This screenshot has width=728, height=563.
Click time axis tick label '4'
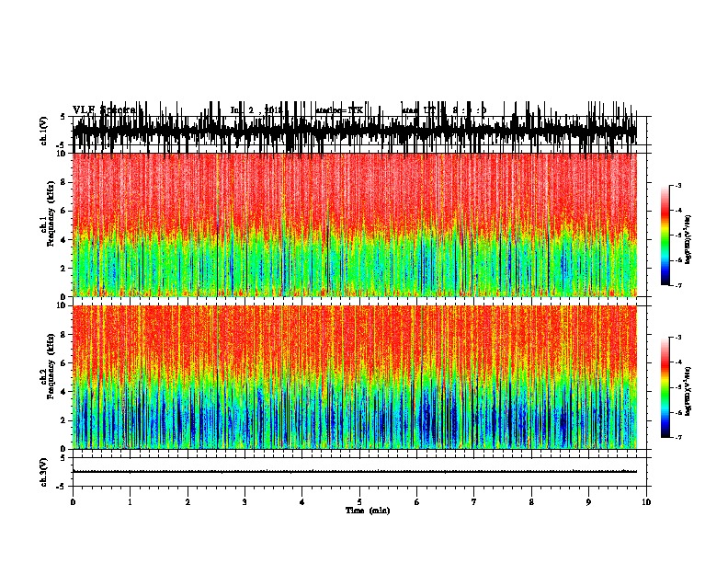(x=302, y=502)
